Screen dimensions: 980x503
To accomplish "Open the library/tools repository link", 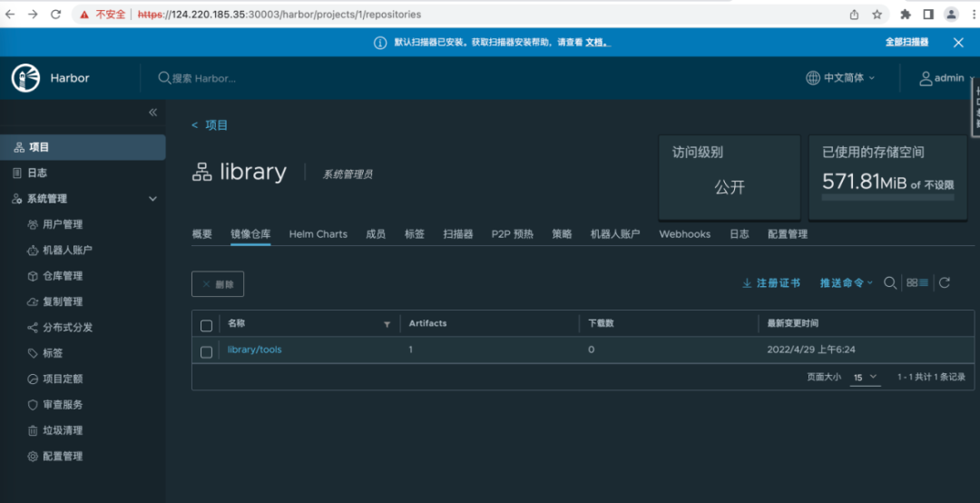I will point(254,350).
